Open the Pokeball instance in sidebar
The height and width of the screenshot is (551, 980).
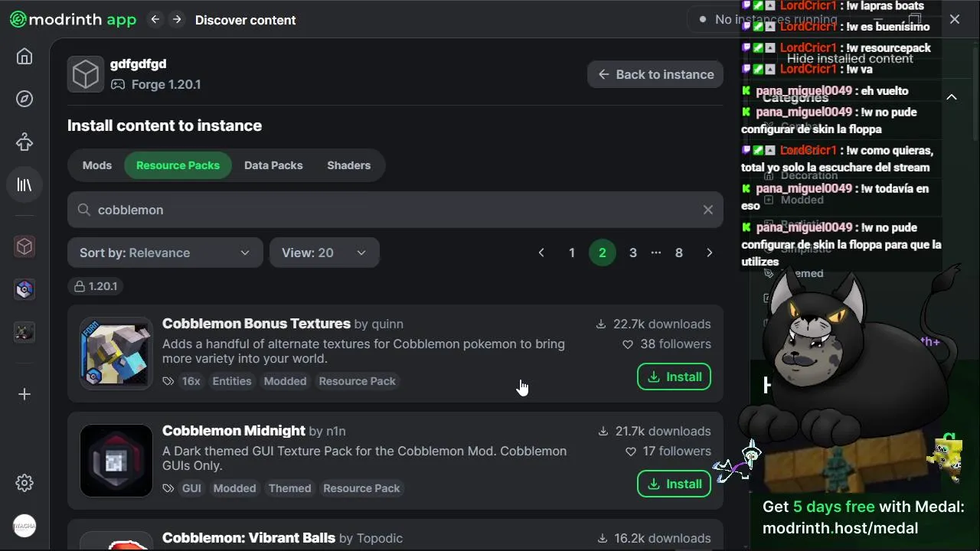(24, 289)
